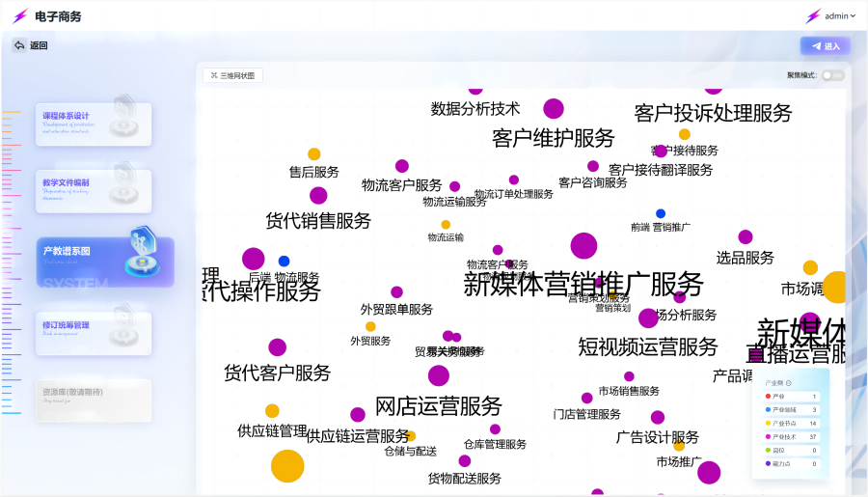868x497 pixels.
Task: Click the blue node above 前端 营销推广
Action: (661, 213)
